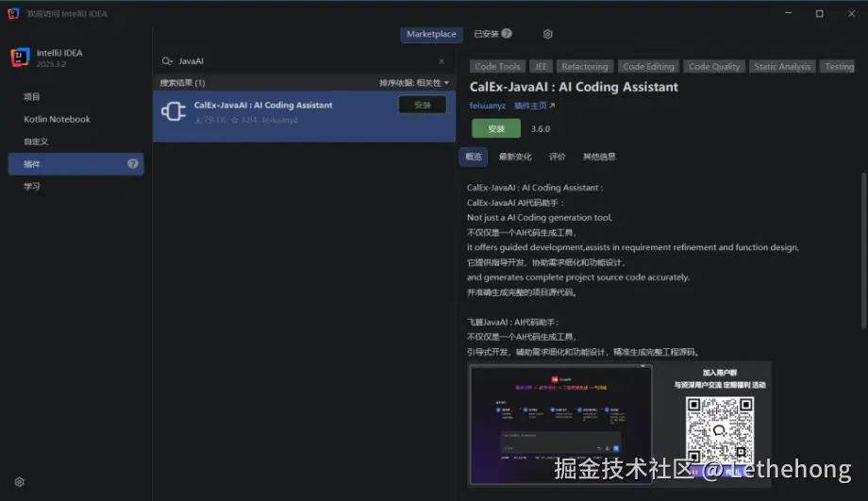This screenshot has width=868, height=501.
Task: Click the IntelliJ IDEA logo in the sidebar
Action: (20, 58)
